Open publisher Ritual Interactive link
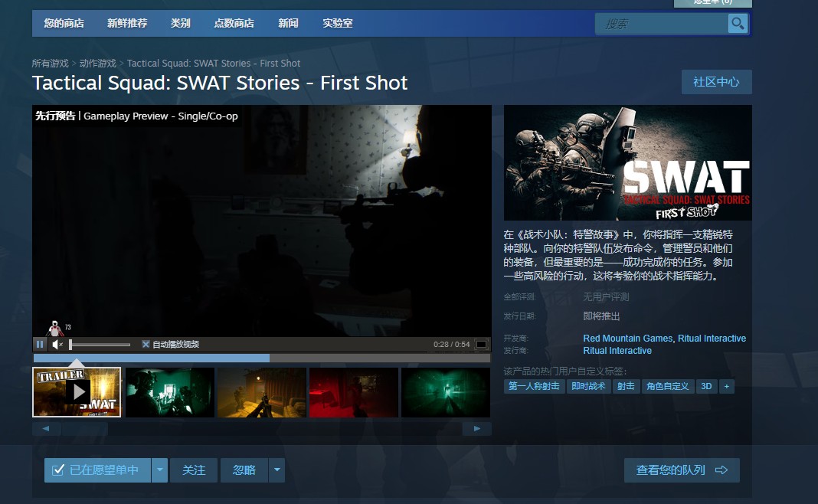Image resolution: width=818 pixels, height=504 pixels. 617,351
